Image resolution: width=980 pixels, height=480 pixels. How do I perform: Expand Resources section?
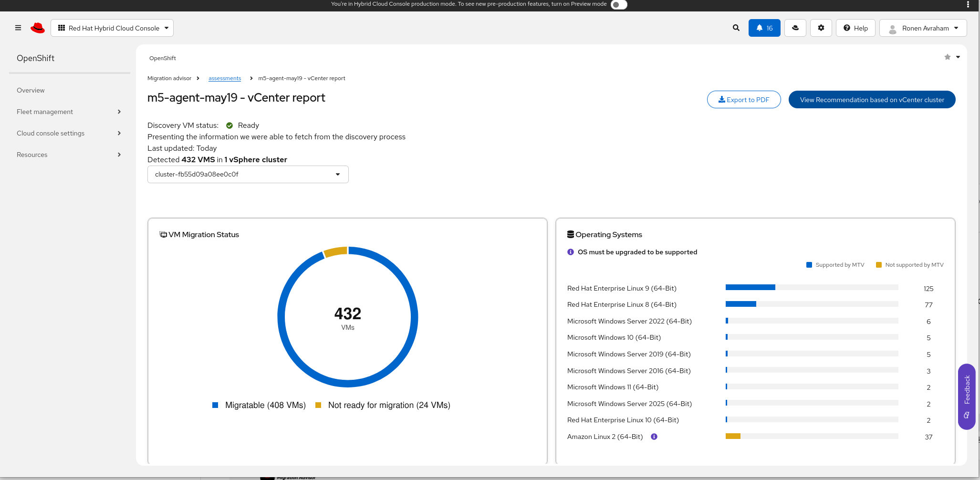tap(69, 155)
